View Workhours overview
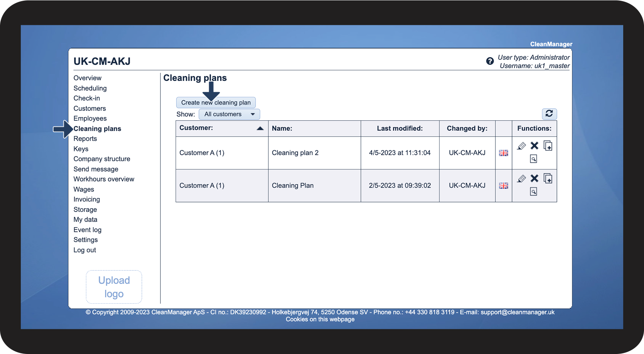The width and height of the screenshot is (644, 354). [x=104, y=179]
